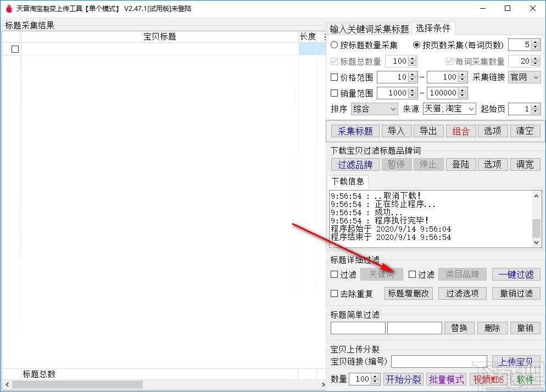Open the 标题增删改 dialog
546x392 pixels.
[x=409, y=294]
